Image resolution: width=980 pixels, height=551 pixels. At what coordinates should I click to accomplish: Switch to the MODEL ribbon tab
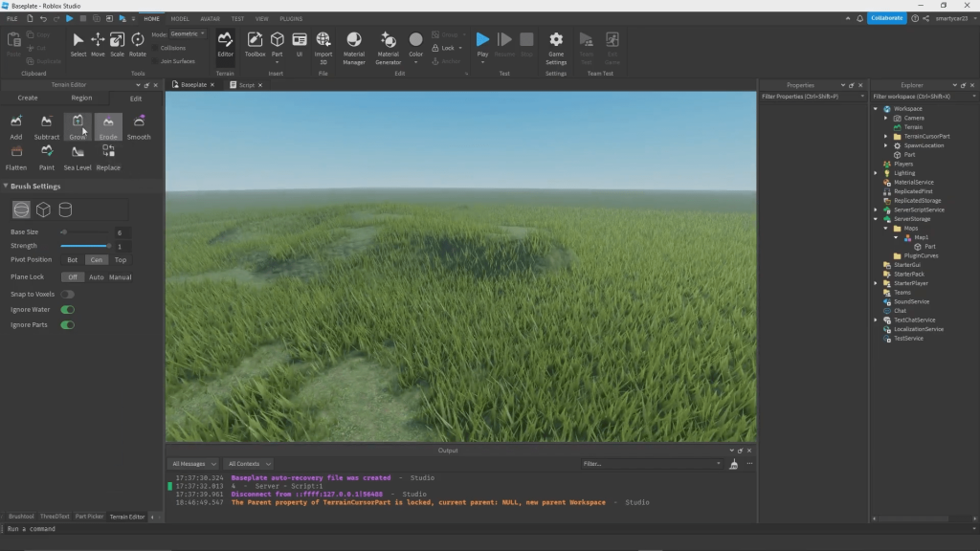tap(179, 19)
